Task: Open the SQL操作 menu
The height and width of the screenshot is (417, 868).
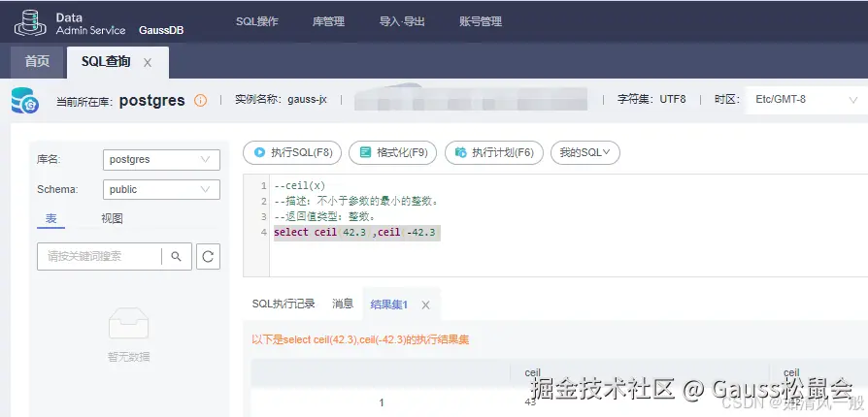Action: pos(257,22)
